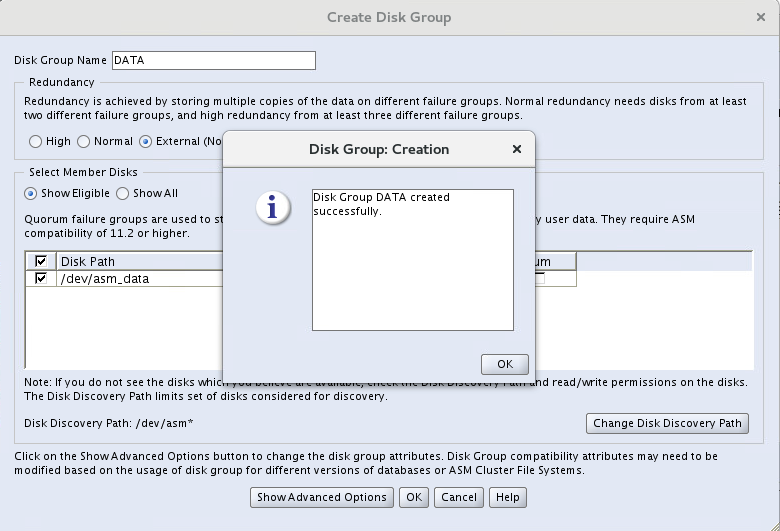Click the 'created successfully' message text box
This screenshot has width=780, height=531.
(x=412, y=259)
